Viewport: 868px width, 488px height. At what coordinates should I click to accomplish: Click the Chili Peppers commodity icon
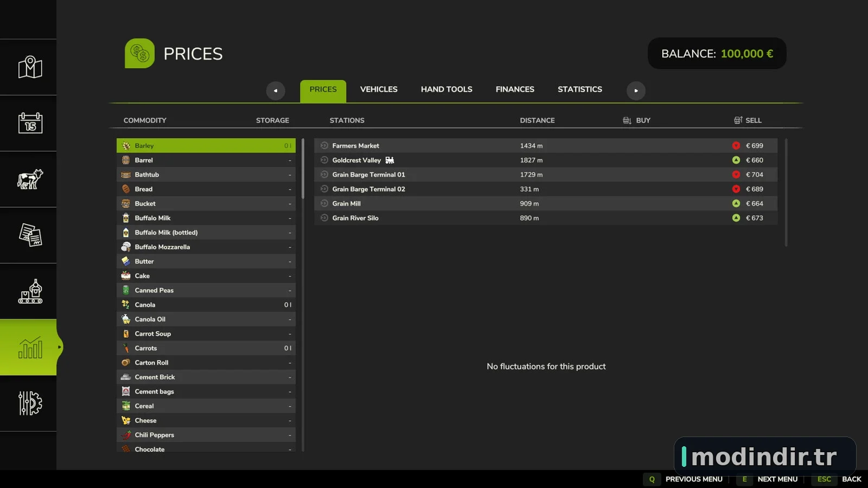point(126,435)
